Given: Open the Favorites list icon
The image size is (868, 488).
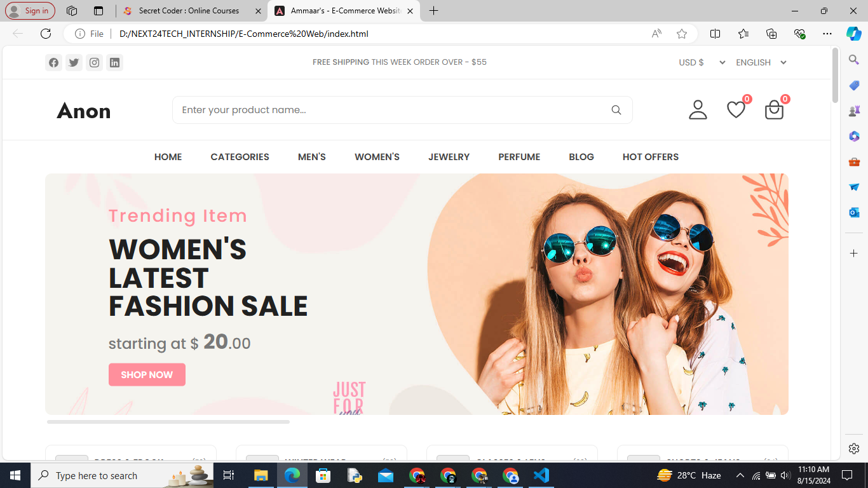Looking at the screenshot, I should 743,34.
